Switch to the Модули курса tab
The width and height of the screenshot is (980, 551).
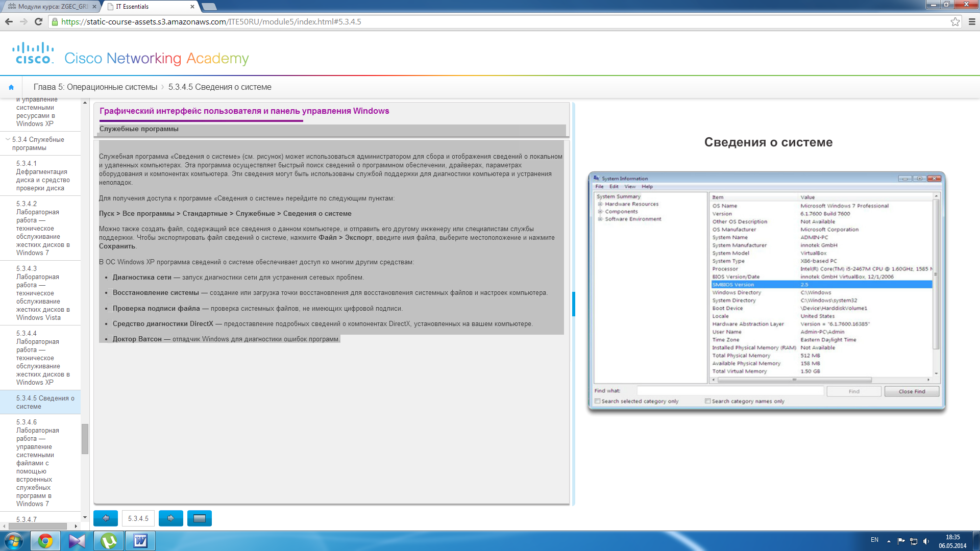click(x=50, y=7)
